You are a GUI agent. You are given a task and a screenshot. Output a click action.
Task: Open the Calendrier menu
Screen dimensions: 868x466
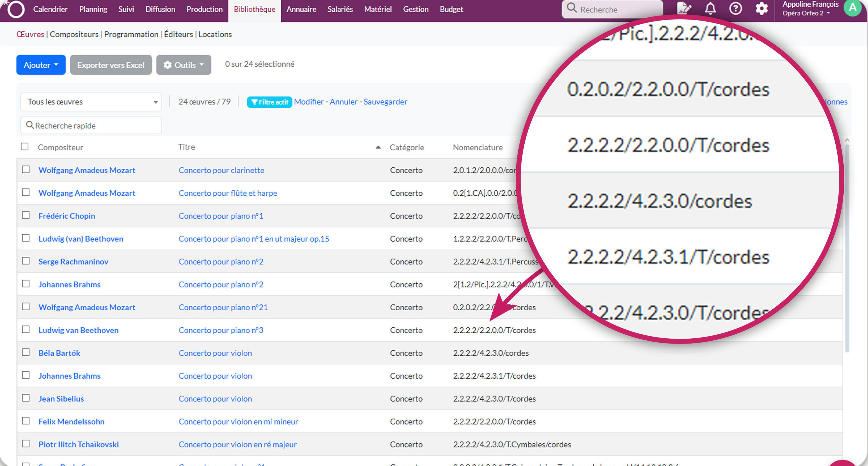tap(50, 9)
